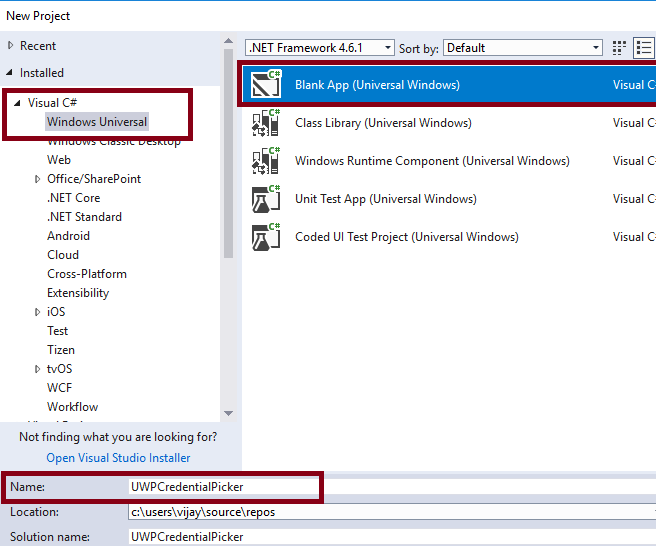Select the Web category
The image size is (656, 546).
coord(59,160)
